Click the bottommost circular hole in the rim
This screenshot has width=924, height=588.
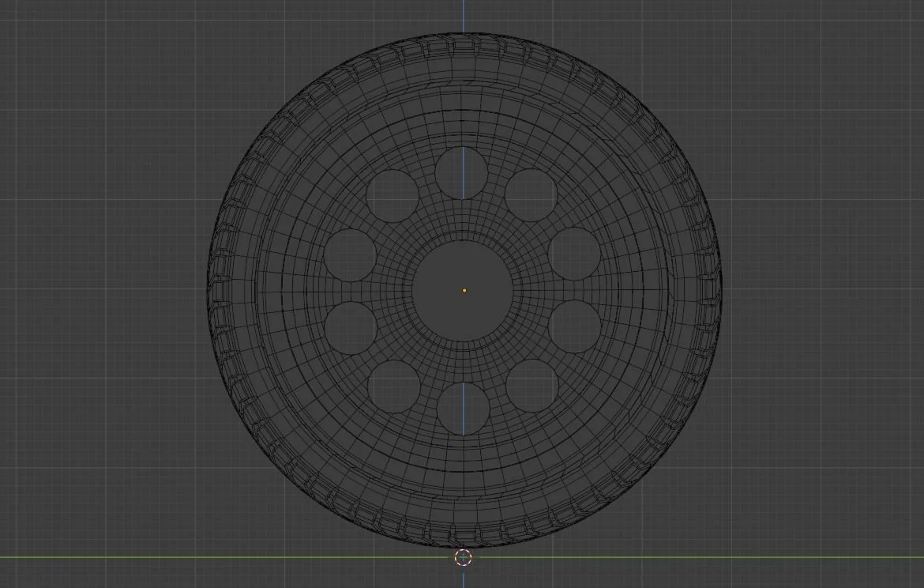click(x=463, y=409)
